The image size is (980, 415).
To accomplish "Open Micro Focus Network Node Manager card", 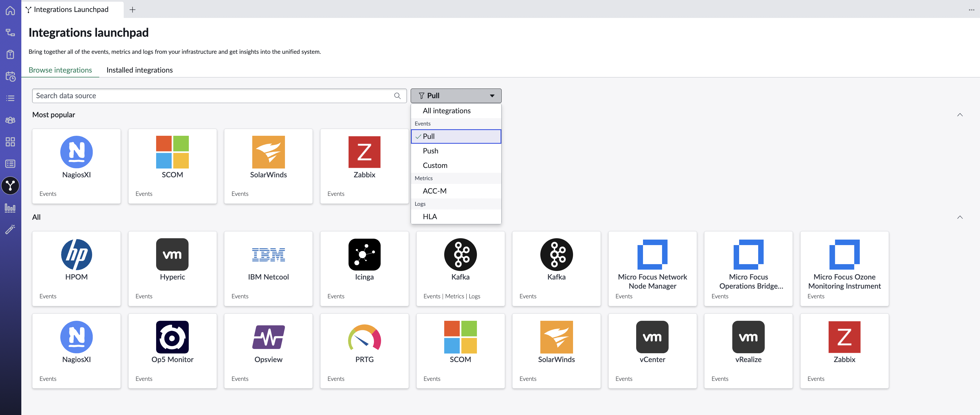I will [652, 269].
